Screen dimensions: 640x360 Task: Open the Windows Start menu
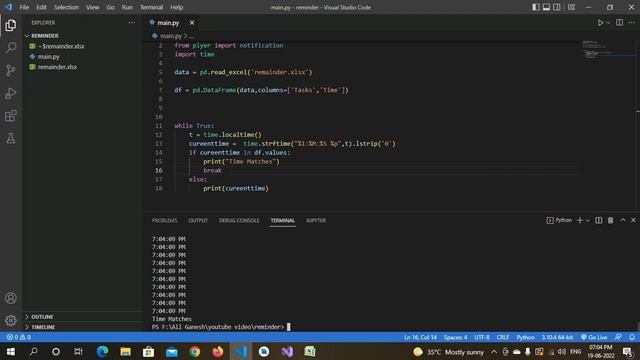11,351
